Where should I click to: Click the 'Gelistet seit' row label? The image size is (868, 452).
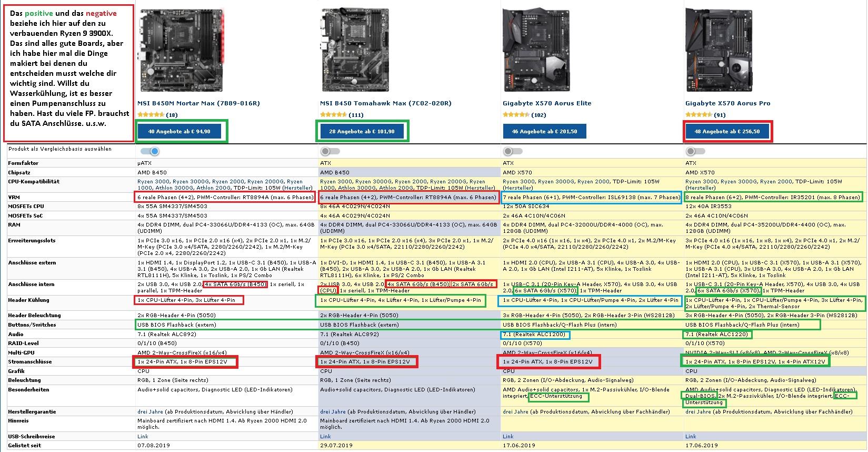24,446
